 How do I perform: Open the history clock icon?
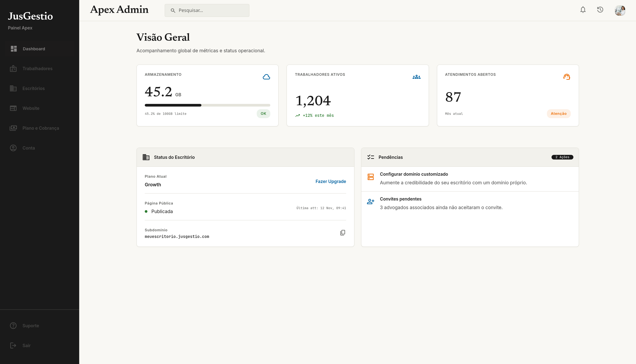pyautogui.click(x=600, y=10)
